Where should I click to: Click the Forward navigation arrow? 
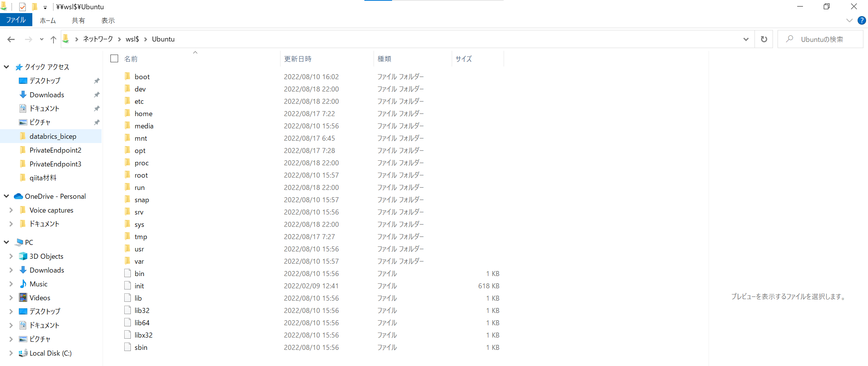(x=28, y=39)
